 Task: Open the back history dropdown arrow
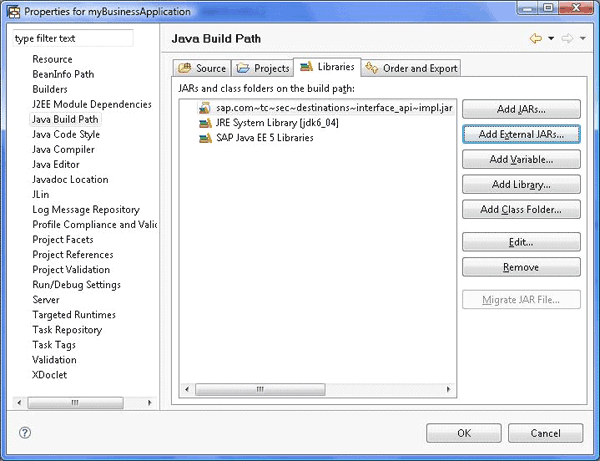point(551,38)
